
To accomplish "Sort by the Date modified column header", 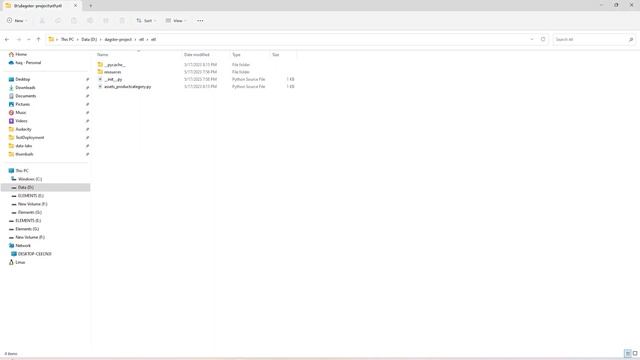I will pos(197,55).
